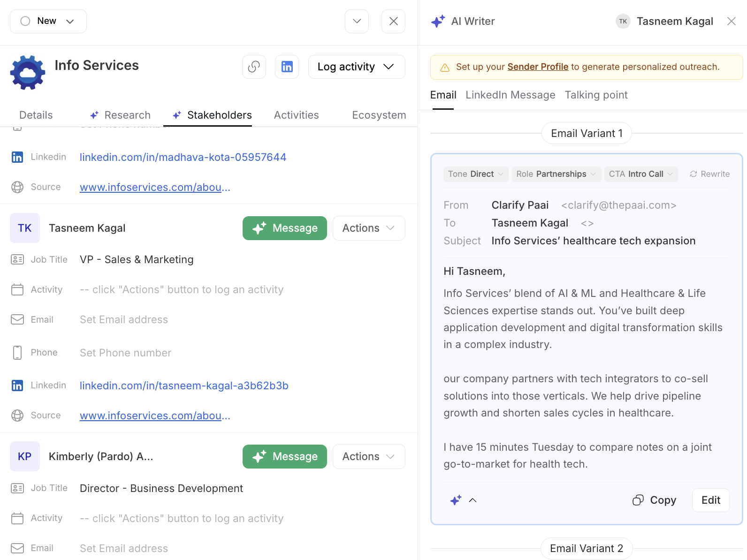Open tasneem-kagal LinkedIn profile link
Screen dimensions: 747x560
point(184,386)
